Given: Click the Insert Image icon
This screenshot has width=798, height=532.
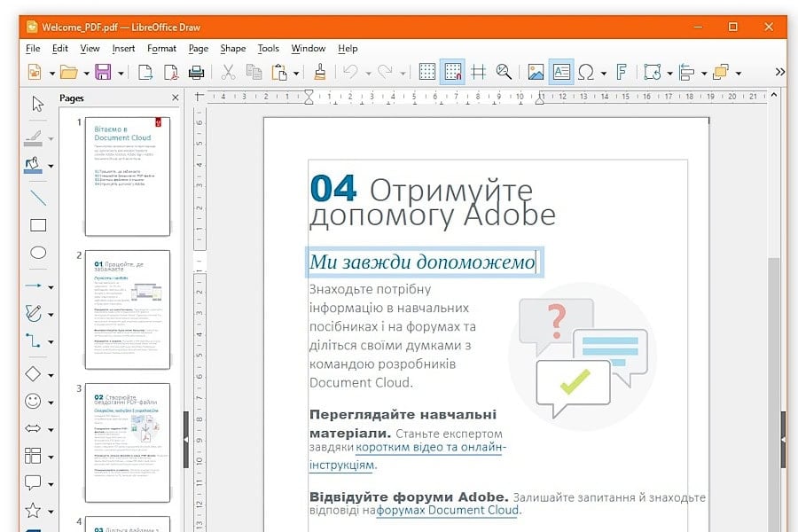Looking at the screenshot, I should pyautogui.click(x=536, y=72).
